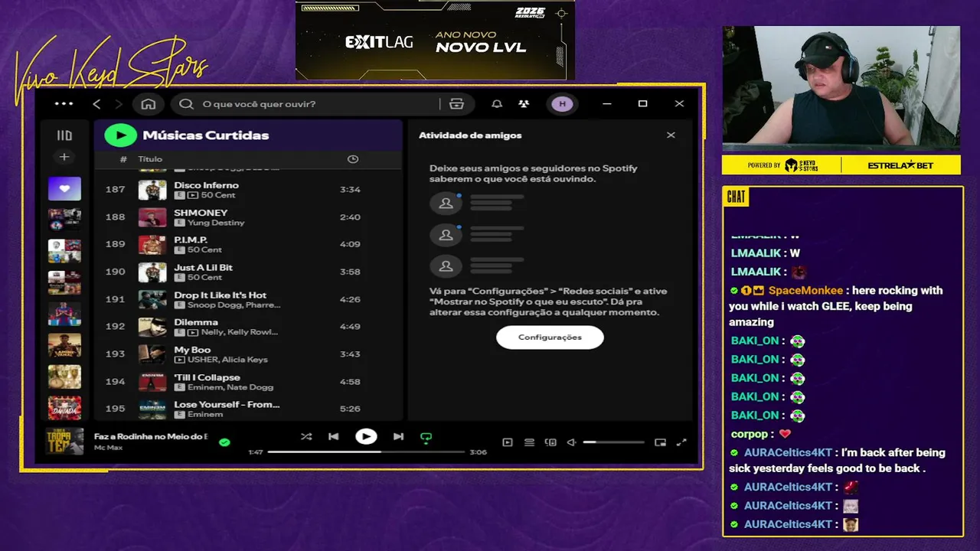Expand Your Library in the sidebar
Viewport: 980px width, 551px height.
point(64,135)
